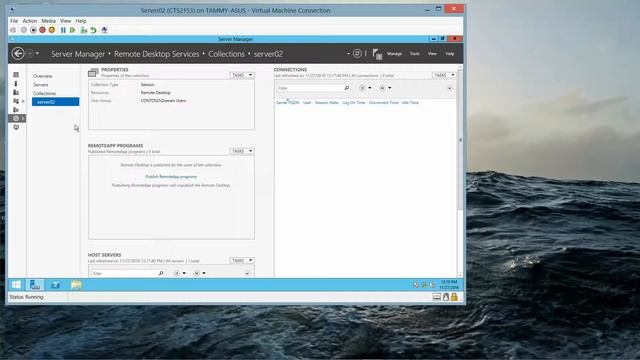Open the Help menu in Server Manager header

tap(449, 53)
